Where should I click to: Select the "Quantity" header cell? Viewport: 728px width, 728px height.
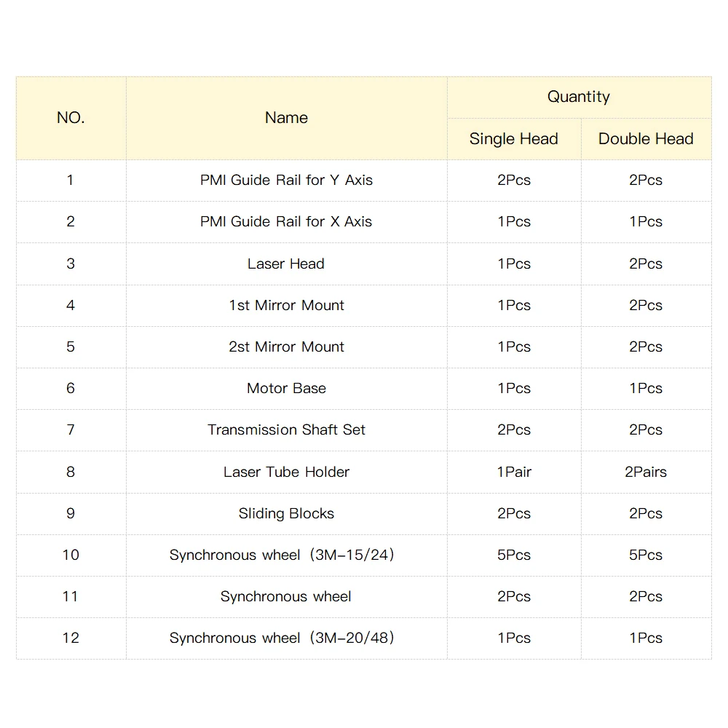[x=579, y=97]
